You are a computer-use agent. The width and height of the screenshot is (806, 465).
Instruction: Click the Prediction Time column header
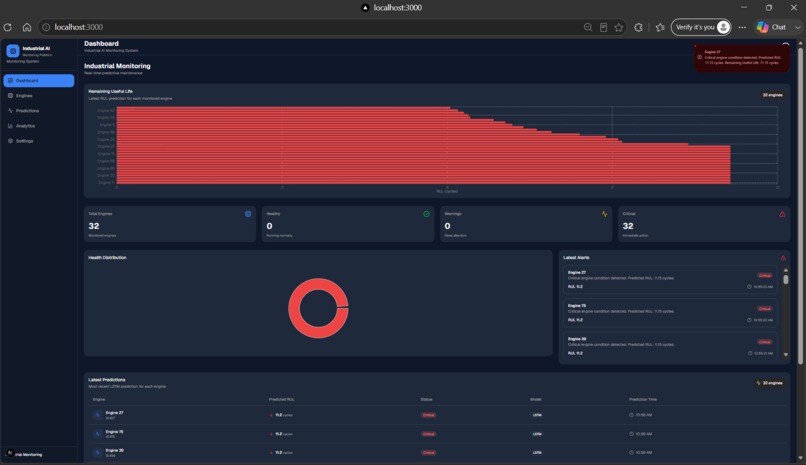click(x=643, y=399)
